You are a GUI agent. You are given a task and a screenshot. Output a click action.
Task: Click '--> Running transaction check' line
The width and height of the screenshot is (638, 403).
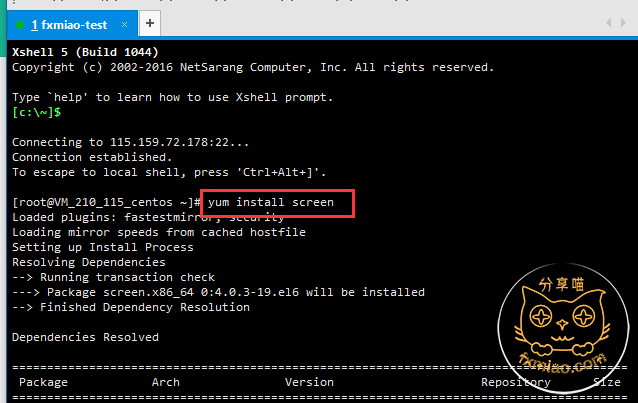point(113,277)
